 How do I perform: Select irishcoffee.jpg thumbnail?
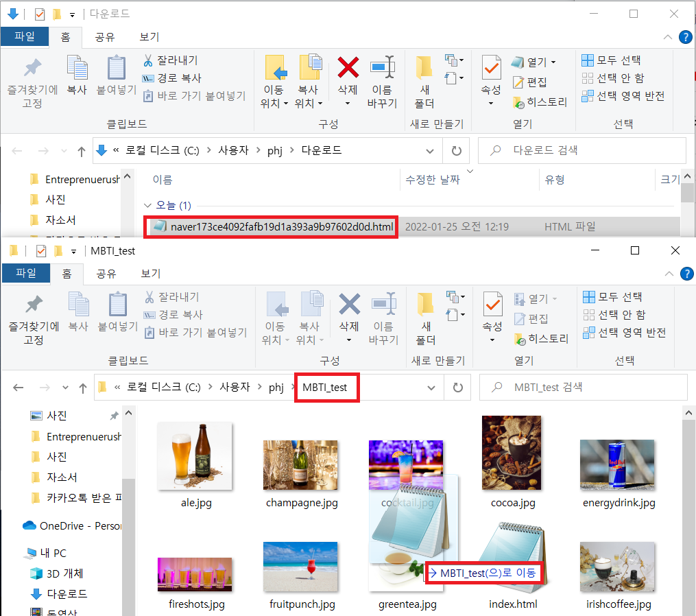617,567
